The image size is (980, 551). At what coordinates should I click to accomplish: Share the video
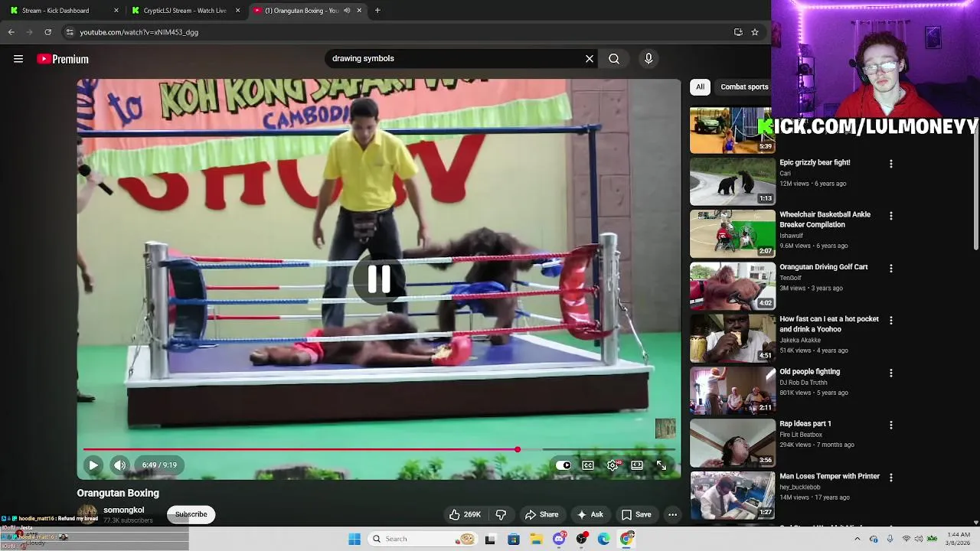541,514
